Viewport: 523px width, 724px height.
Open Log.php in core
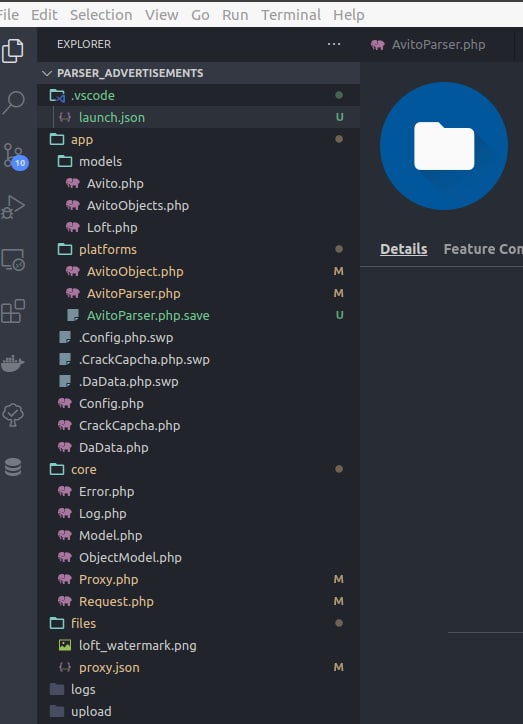point(198,513)
